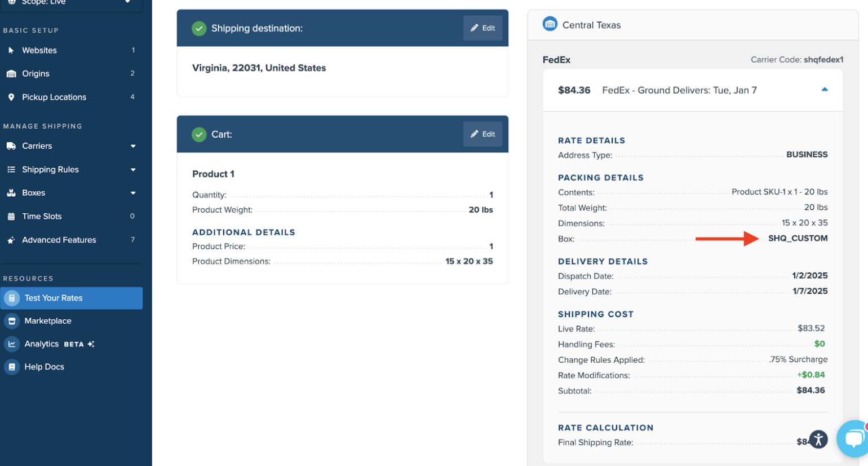Click the Boxes icon in sidebar

coord(11,193)
